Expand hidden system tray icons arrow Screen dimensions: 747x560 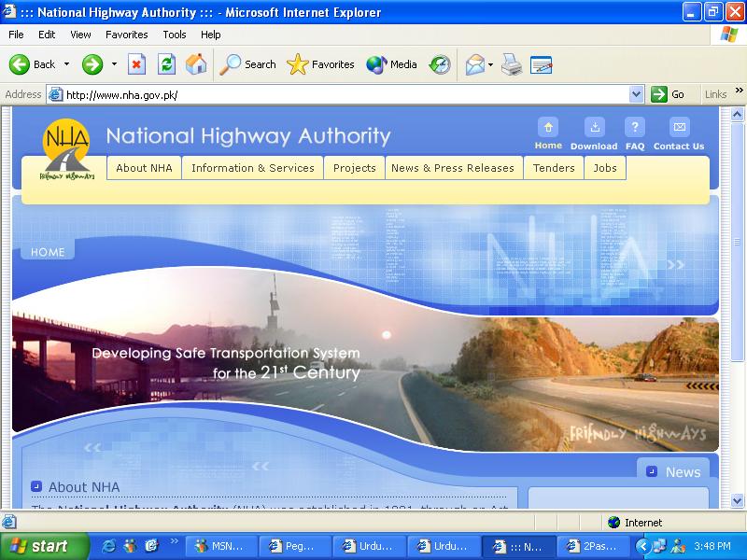[642, 546]
